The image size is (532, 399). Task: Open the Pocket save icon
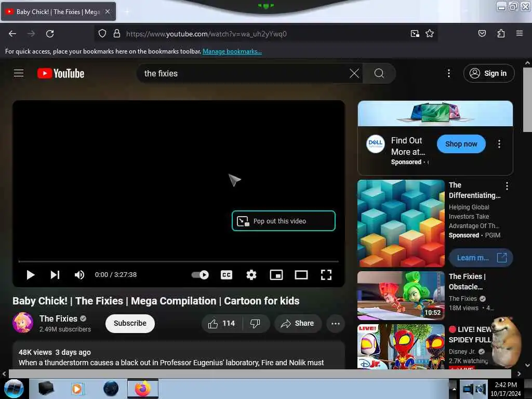[482, 33]
